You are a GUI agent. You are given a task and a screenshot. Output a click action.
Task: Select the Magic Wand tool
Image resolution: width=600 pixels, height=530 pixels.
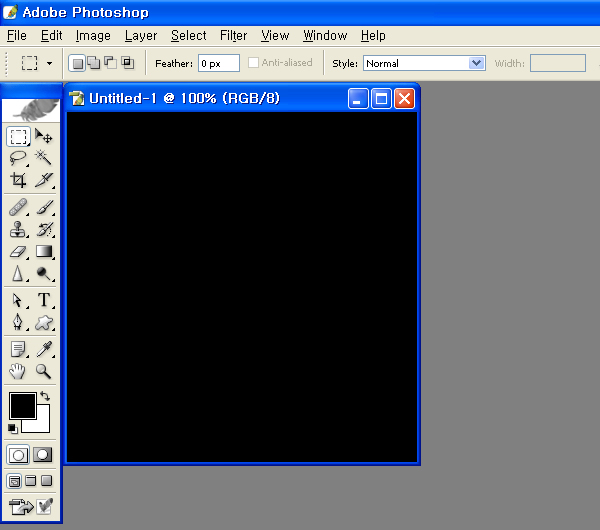coord(43,158)
